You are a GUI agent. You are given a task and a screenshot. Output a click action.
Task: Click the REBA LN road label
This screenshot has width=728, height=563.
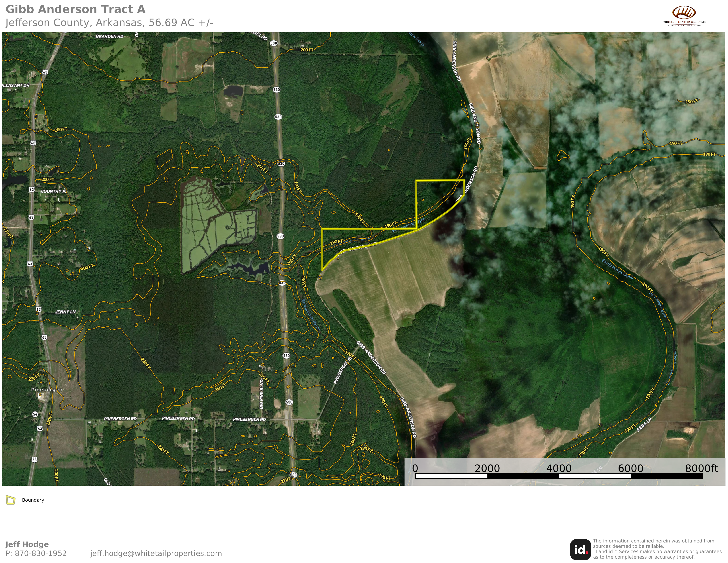click(644, 425)
